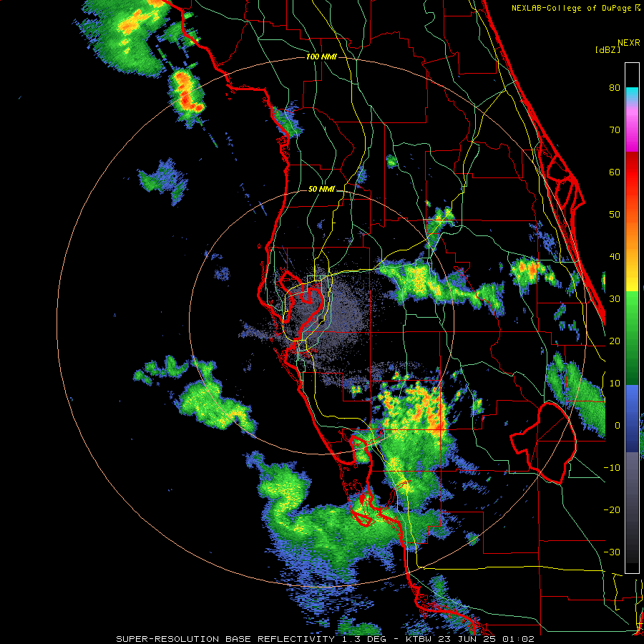The height and width of the screenshot is (644, 644).
Task: Select the 20 value on dBZ scale
Action: [615, 341]
